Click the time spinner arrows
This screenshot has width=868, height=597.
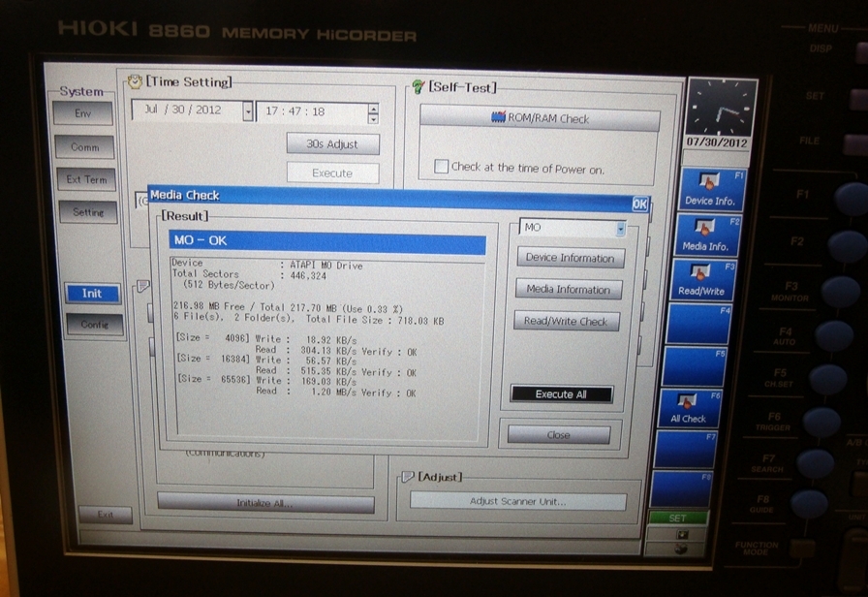[374, 113]
